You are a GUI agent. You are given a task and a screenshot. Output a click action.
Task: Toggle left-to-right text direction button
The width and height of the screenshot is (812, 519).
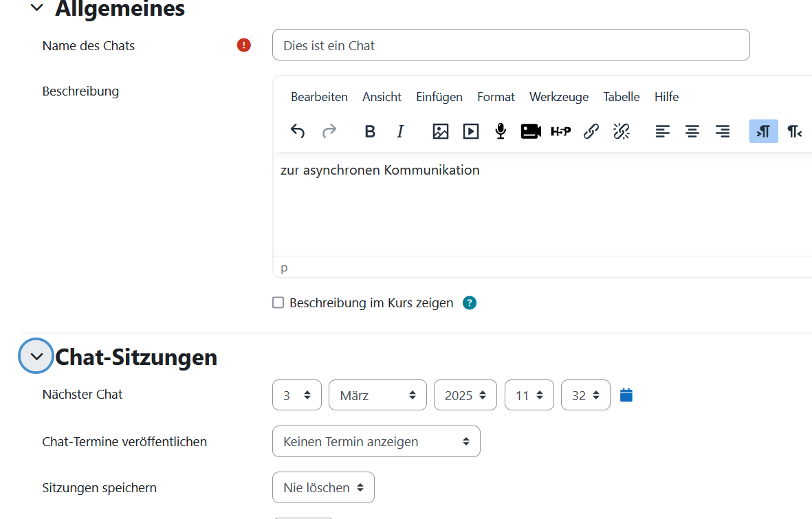tap(763, 131)
